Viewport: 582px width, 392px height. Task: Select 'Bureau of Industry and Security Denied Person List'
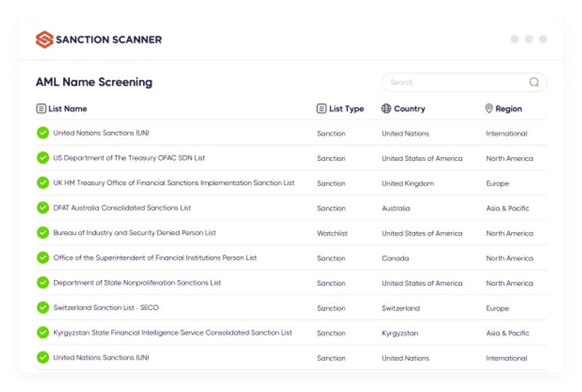[x=135, y=233]
